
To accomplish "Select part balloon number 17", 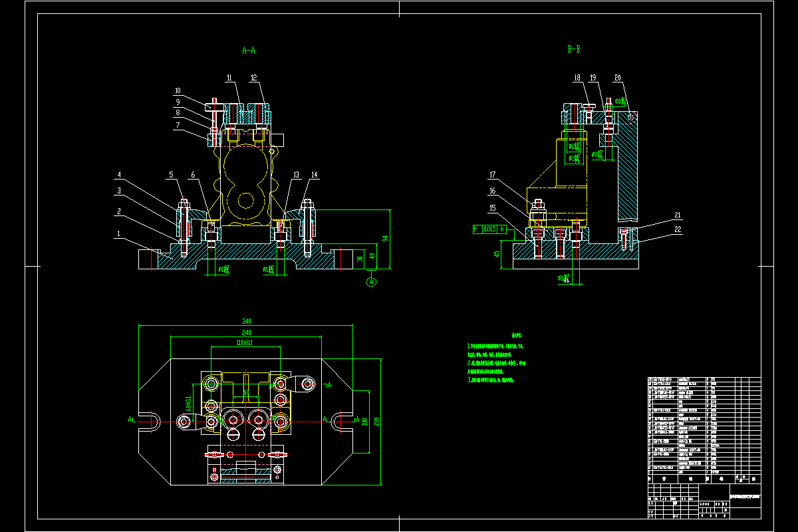I will pyautogui.click(x=493, y=176).
